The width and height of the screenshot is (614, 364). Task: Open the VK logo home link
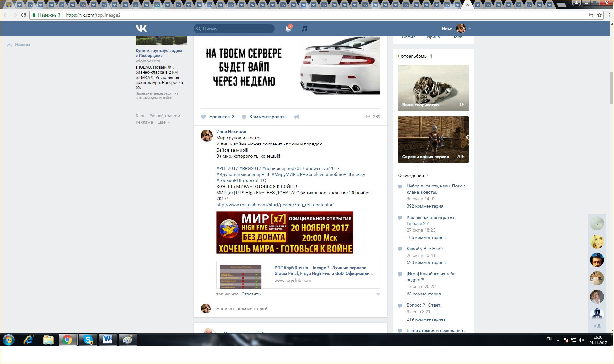pos(141,29)
